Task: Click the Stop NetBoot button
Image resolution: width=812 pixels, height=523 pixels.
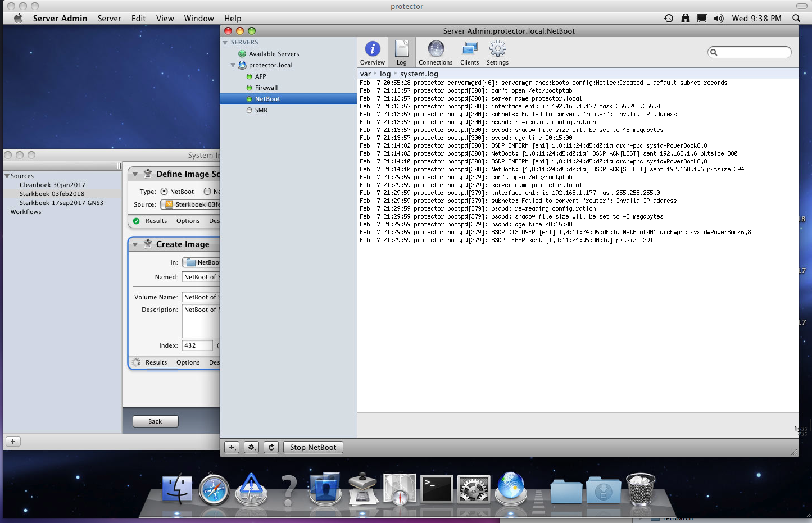Action: coord(313,447)
